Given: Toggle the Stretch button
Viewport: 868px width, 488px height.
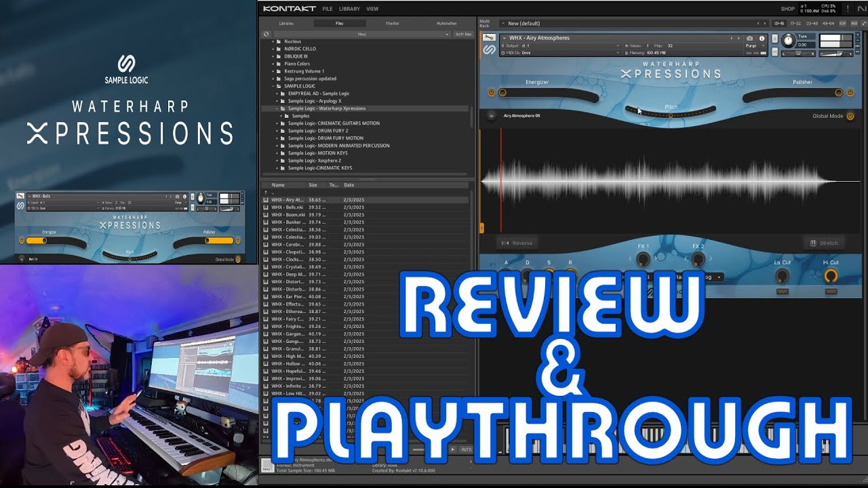Looking at the screenshot, I should (x=824, y=243).
